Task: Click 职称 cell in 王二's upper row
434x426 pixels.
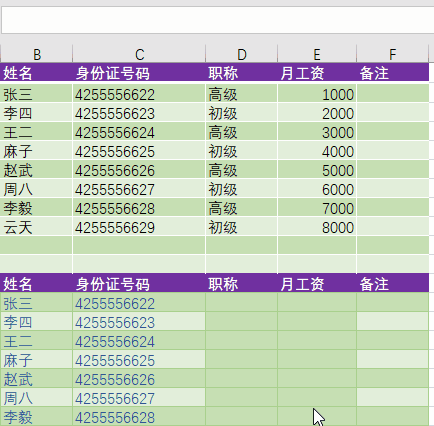Action: (242, 132)
